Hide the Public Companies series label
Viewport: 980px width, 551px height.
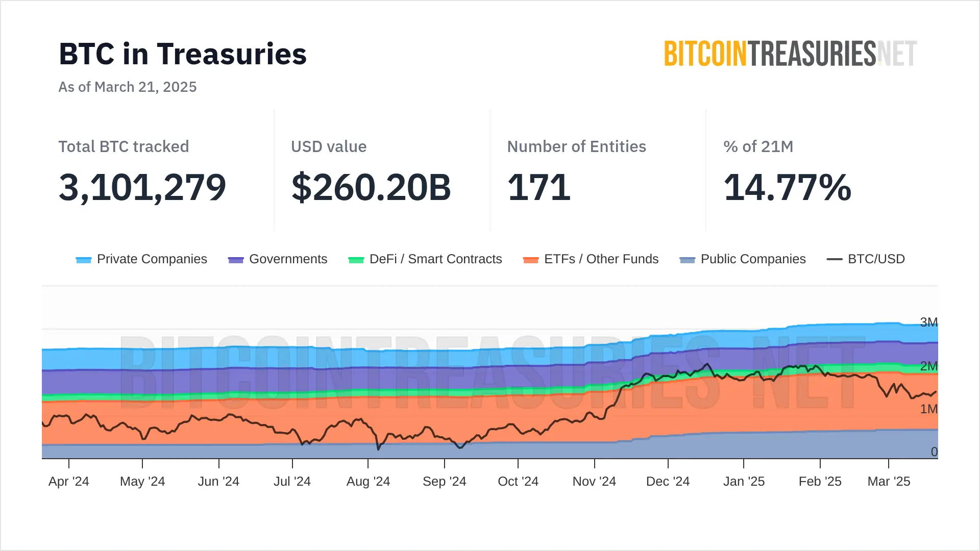pyautogui.click(x=753, y=259)
